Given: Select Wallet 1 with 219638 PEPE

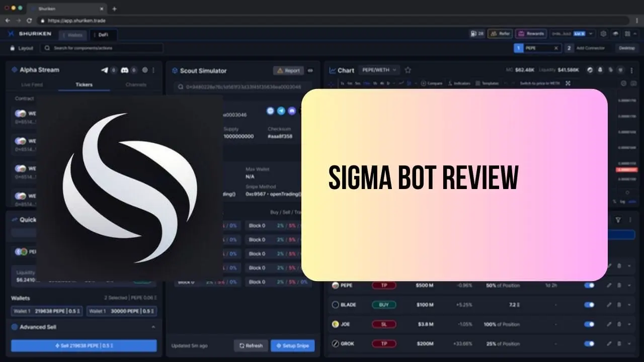Looking at the screenshot, I should (x=47, y=311).
